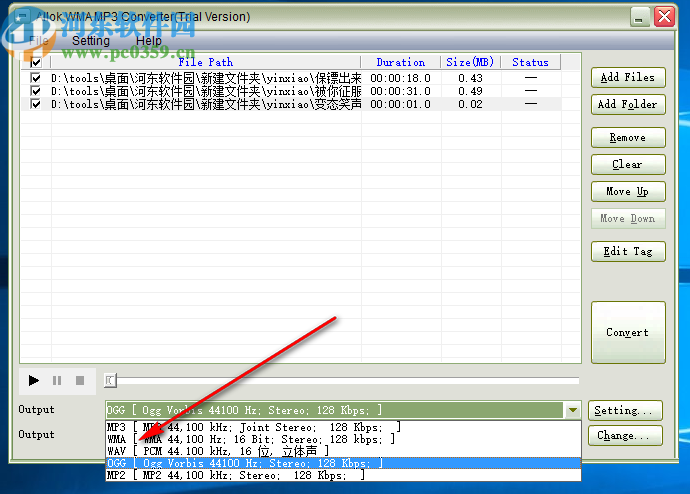Uncheck the file with duration 00:00:01.0
Image resolution: width=690 pixels, height=494 pixels.
(36, 104)
